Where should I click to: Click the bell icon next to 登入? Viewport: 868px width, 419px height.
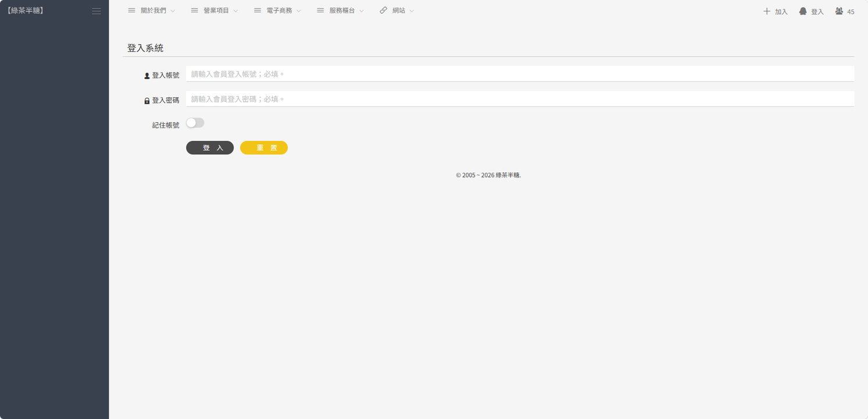803,11
